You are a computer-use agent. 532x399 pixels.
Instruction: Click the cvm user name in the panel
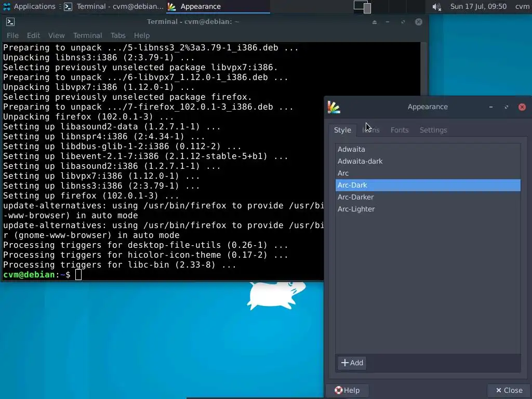coord(523,6)
